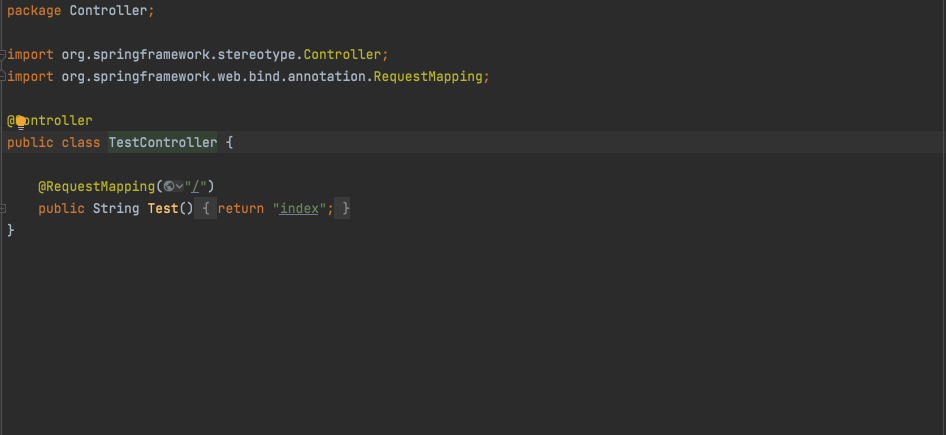946x435 pixels.
Task: Click the final closing brace of the class
Action: tap(10, 230)
